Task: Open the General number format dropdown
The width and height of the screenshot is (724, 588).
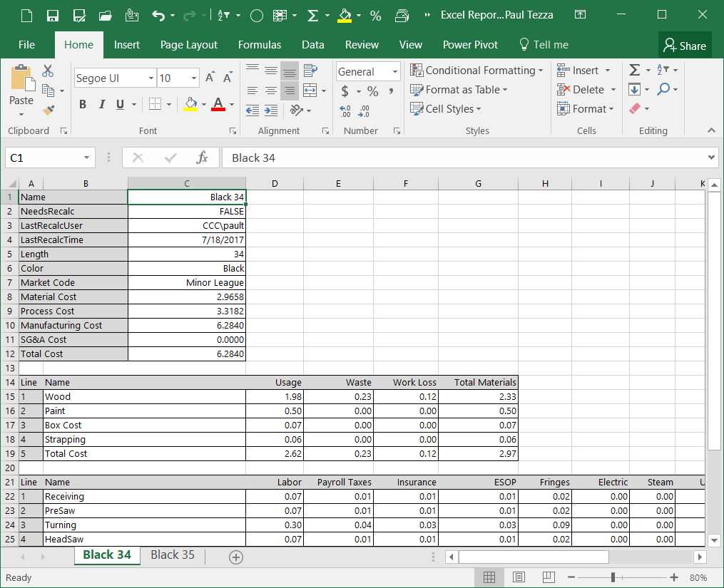Action: tap(394, 71)
